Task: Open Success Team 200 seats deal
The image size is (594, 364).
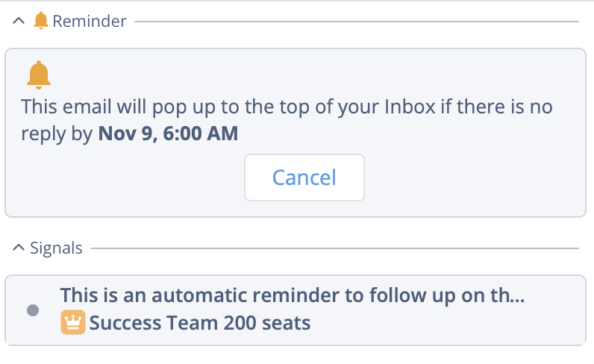Action: 200,323
